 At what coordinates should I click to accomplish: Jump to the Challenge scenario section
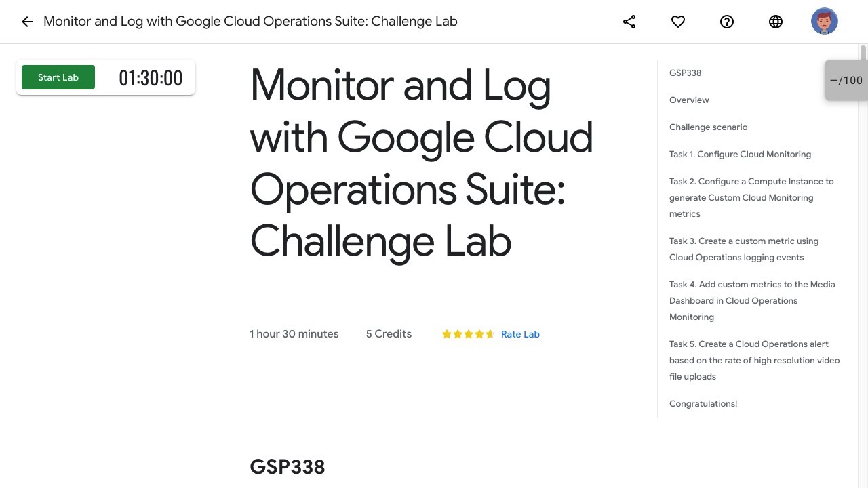[708, 127]
